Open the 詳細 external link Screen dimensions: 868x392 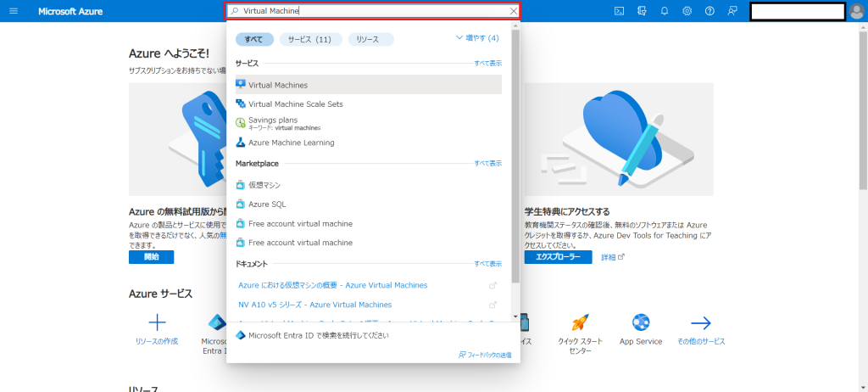(x=613, y=257)
